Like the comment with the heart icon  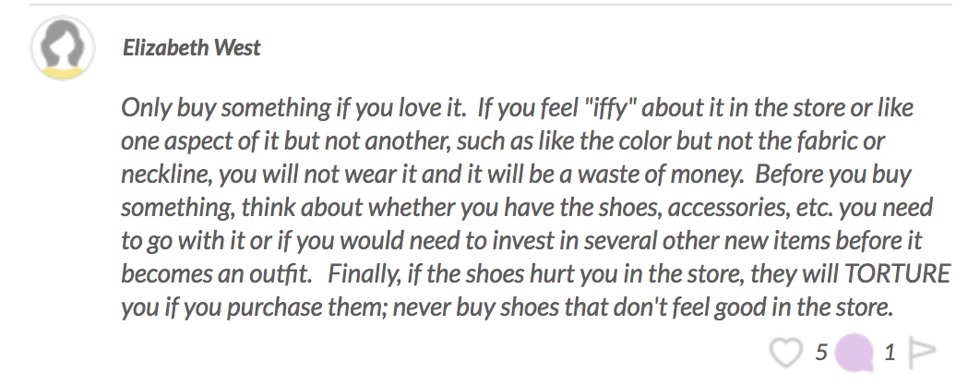coord(785,352)
